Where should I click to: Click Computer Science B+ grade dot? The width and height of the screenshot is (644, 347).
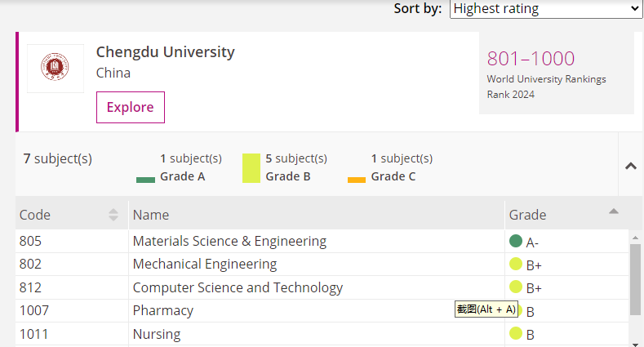[x=515, y=287]
